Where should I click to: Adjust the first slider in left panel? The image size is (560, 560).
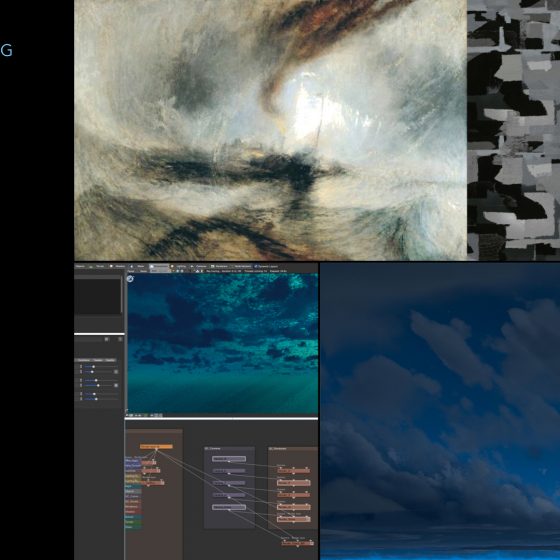pos(101,366)
